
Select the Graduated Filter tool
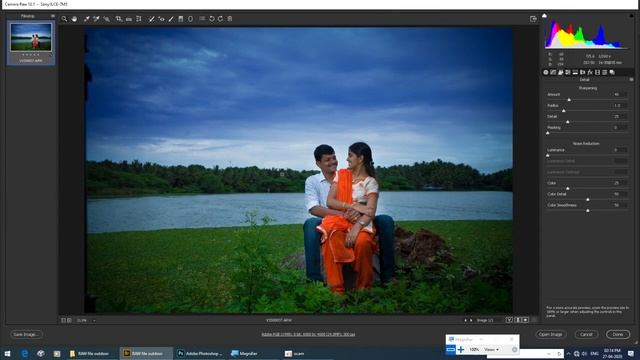[x=181, y=19]
